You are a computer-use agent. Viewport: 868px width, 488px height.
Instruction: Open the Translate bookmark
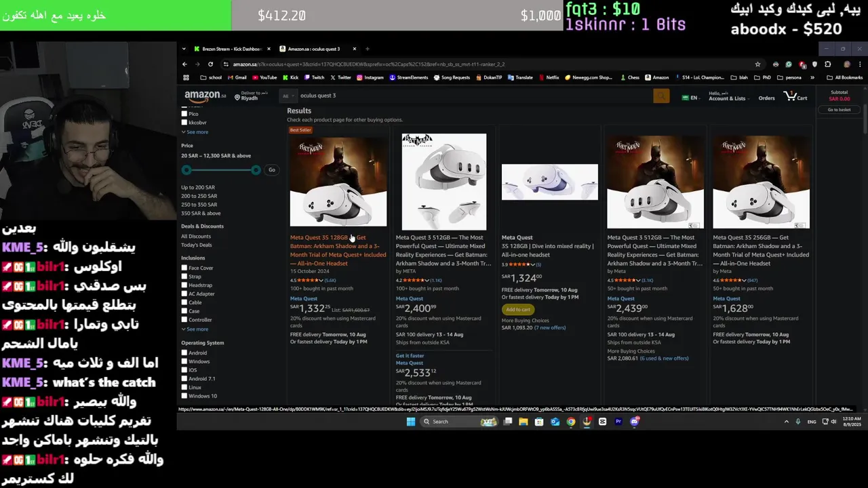pos(520,77)
